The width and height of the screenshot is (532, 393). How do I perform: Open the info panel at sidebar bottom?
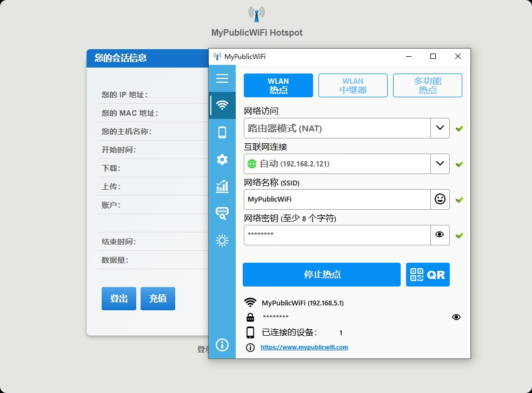pyautogui.click(x=222, y=345)
